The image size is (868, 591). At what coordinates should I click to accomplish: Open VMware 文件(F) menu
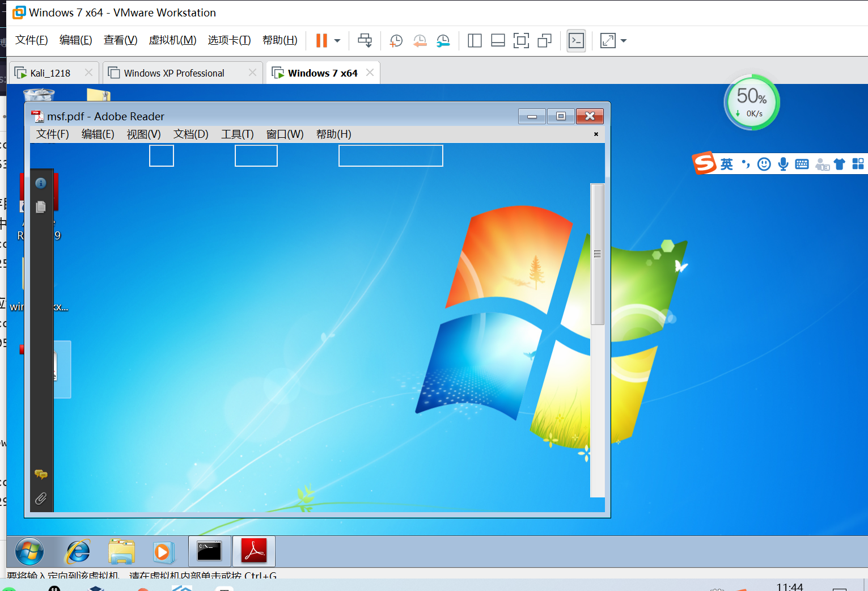pos(31,40)
